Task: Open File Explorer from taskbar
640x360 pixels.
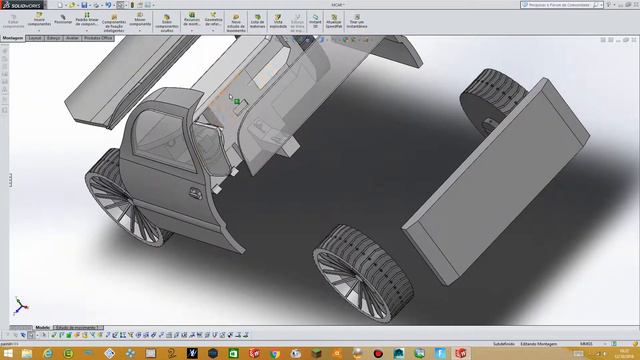Action: click(x=27, y=353)
